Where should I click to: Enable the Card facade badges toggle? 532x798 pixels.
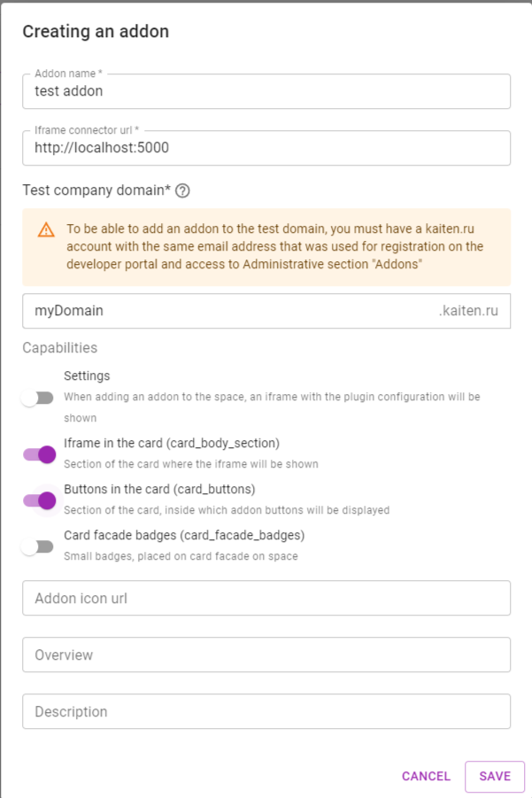pos(38,546)
